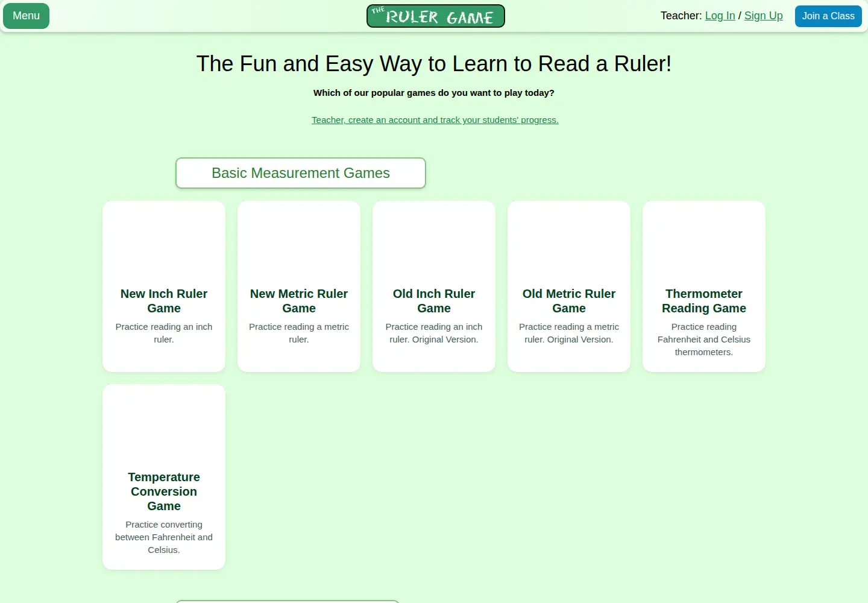Open the teacher account creation link
The width and height of the screenshot is (868, 603).
pyautogui.click(x=435, y=120)
